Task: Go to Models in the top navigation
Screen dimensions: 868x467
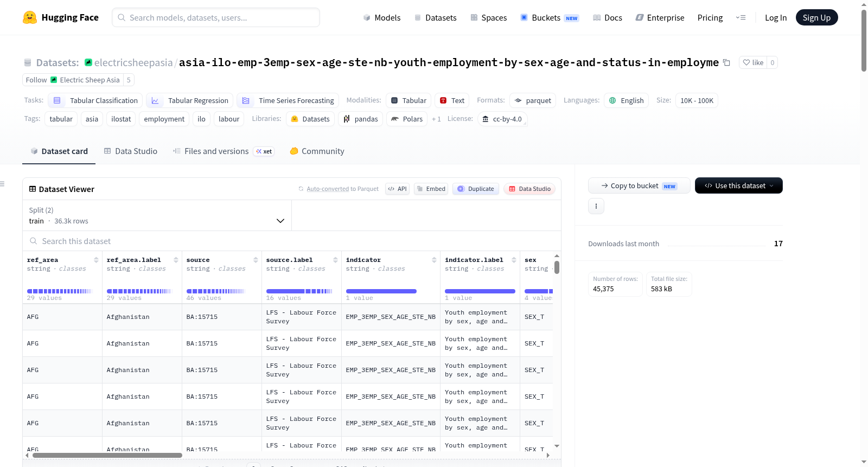Action: pyautogui.click(x=381, y=17)
